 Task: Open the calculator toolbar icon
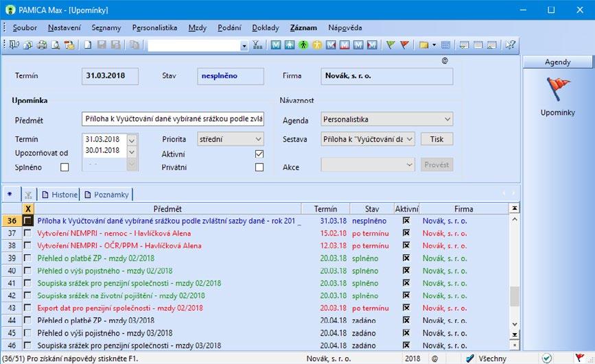tap(445, 45)
